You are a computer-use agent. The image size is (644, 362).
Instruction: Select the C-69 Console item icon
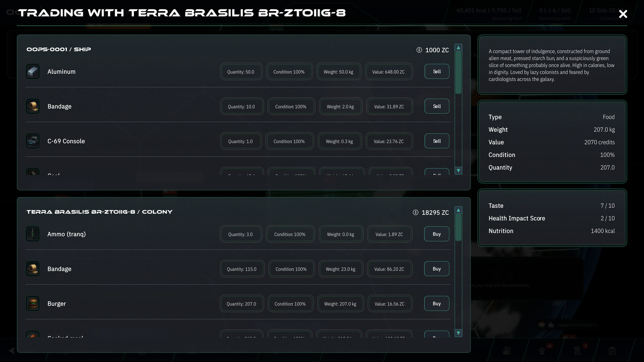tap(33, 141)
